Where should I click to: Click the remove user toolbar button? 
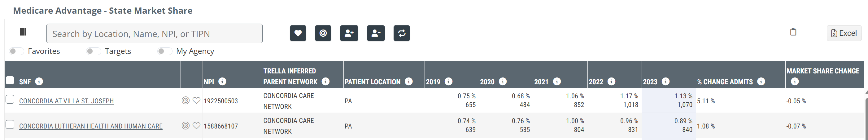coord(376,33)
